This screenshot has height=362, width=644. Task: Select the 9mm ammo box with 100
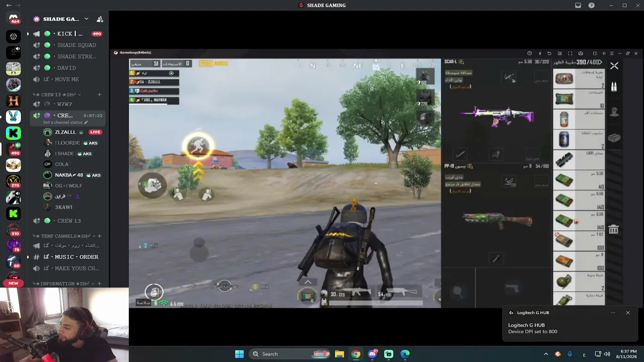click(x=579, y=261)
